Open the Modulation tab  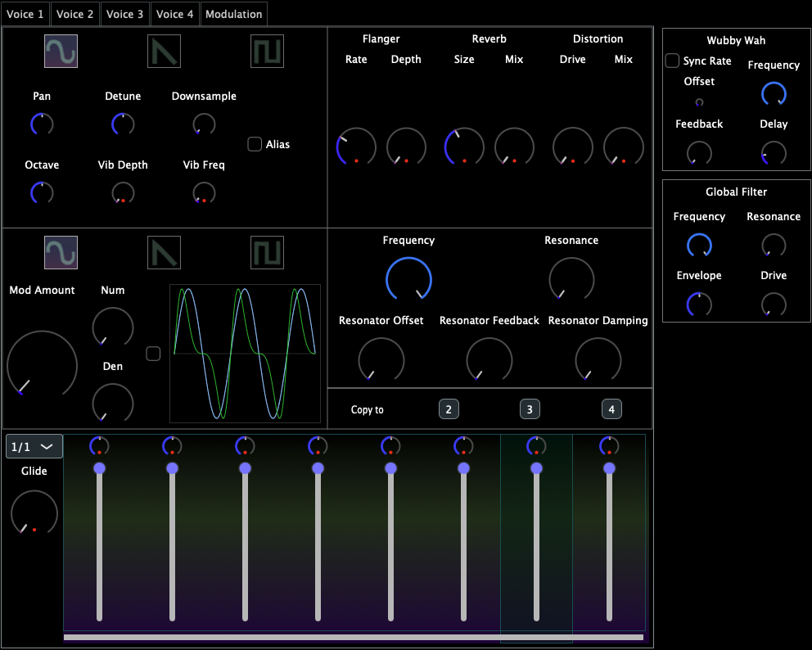(x=233, y=13)
